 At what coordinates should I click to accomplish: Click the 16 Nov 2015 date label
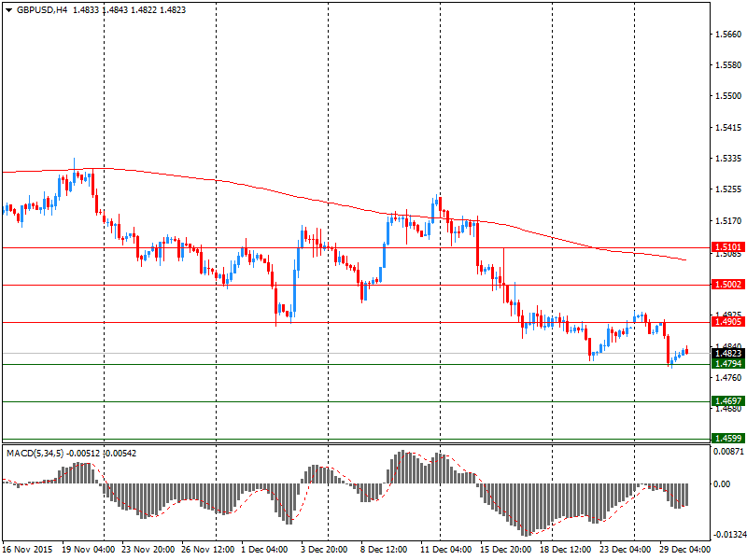coord(27,549)
